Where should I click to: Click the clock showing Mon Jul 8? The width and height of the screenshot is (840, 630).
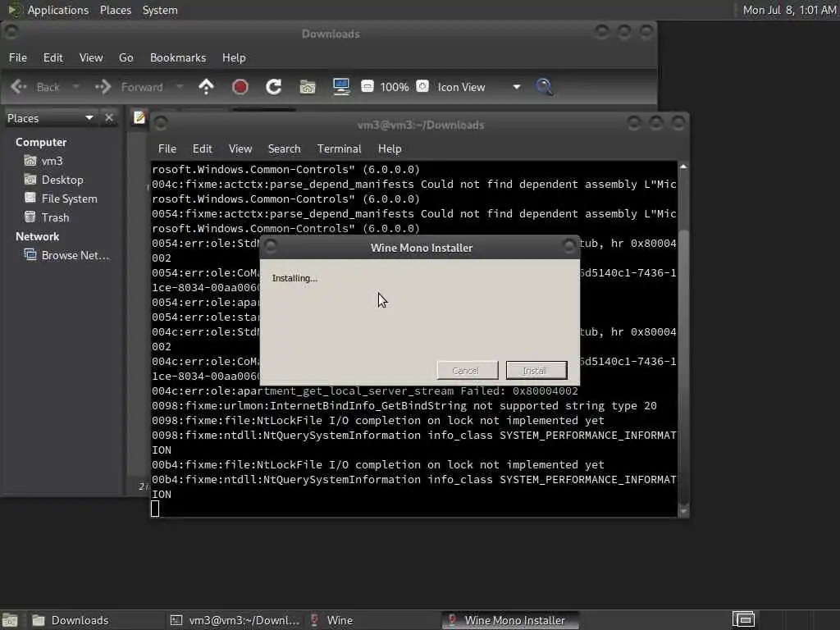[x=789, y=10]
